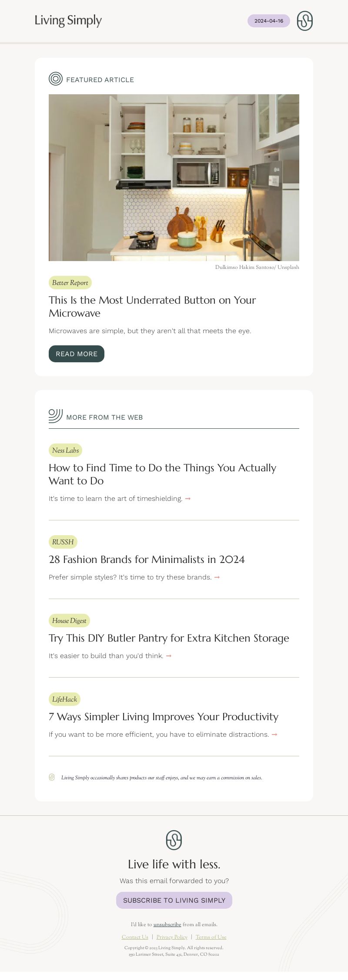Click the arrow after 'eliminate distractions' text
This screenshot has width=348, height=980.
(x=274, y=735)
